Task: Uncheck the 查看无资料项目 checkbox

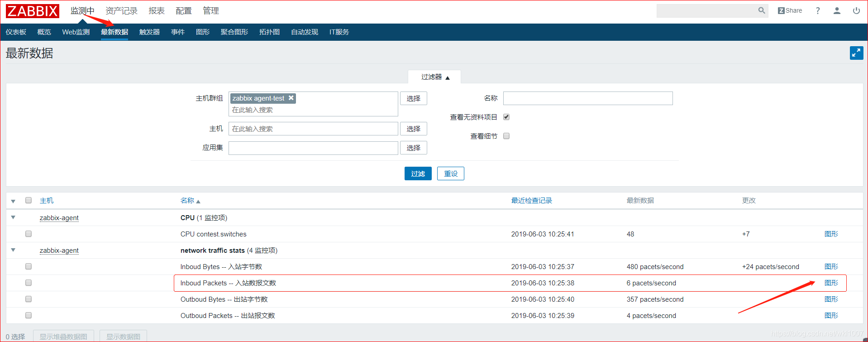Action: coord(506,117)
